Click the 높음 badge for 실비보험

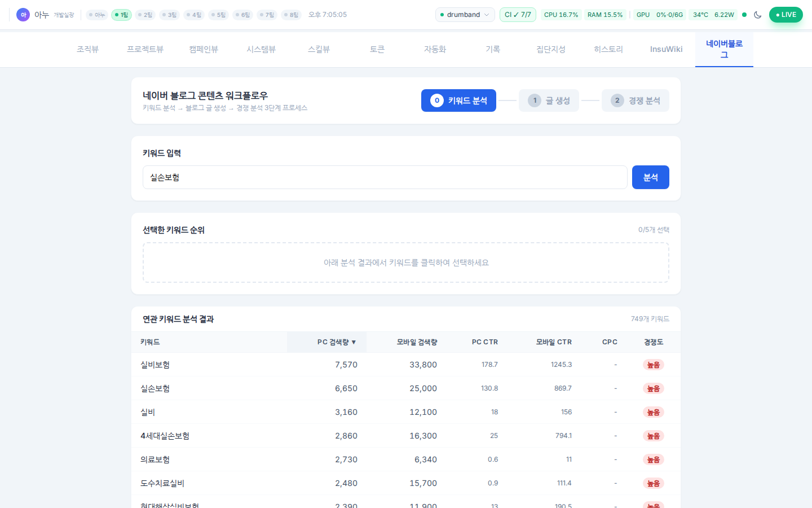click(x=653, y=365)
